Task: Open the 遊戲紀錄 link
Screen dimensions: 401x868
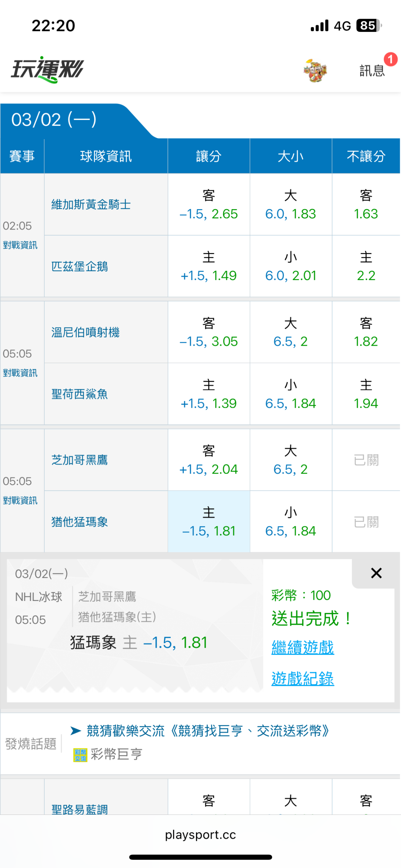Action: tap(303, 679)
